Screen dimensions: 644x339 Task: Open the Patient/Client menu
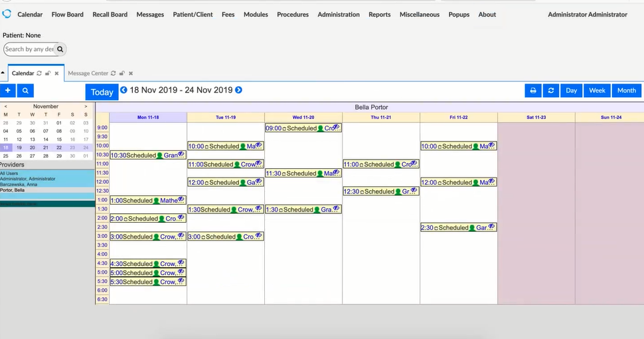tap(193, 15)
